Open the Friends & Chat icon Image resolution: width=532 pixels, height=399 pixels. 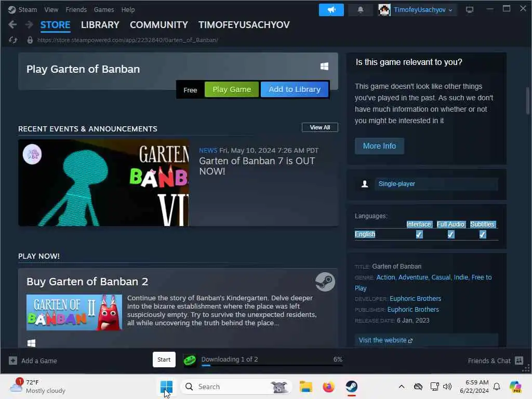[x=519, y=361]
